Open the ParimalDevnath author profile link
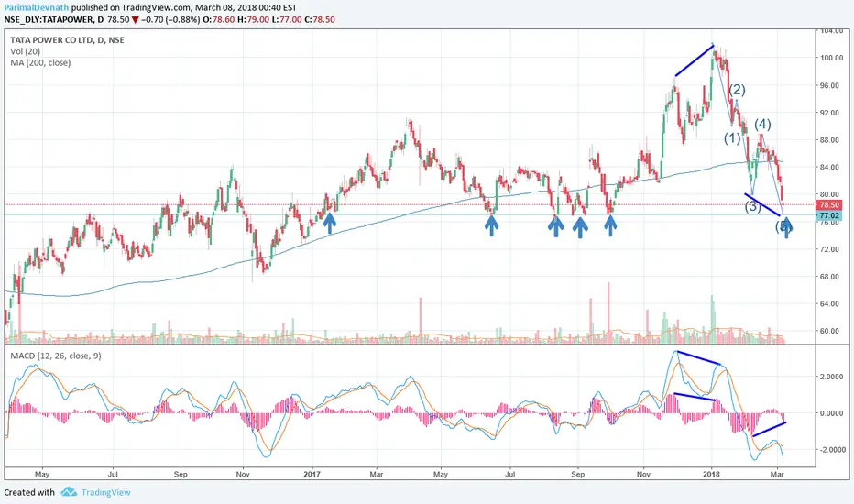 pos(37,7)
